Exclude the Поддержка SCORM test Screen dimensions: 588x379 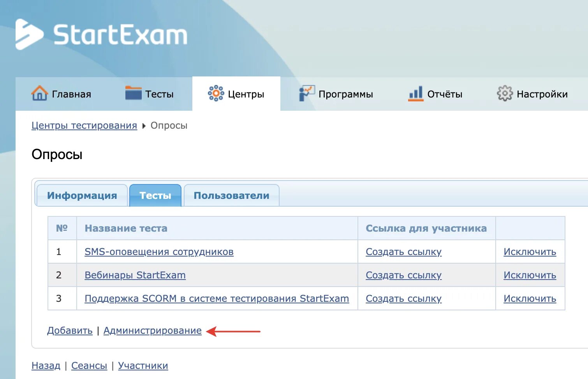[x=530, y=299]
